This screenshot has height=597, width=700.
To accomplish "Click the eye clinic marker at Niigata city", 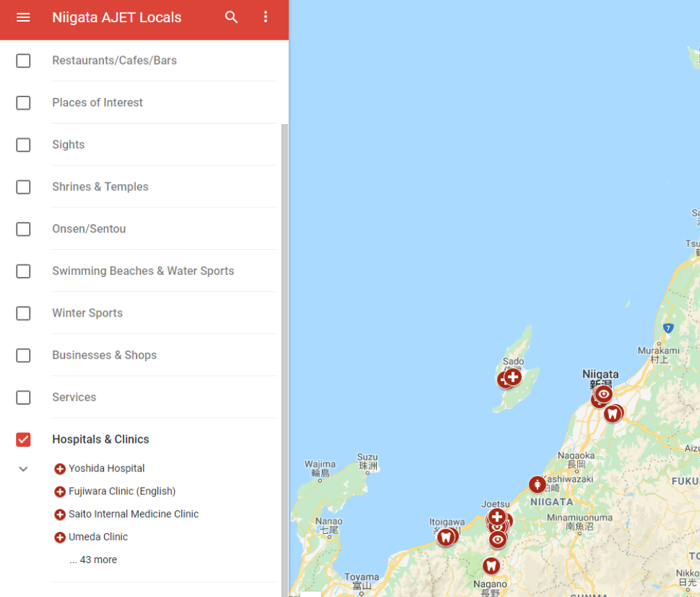I will [x=604, y=394].
